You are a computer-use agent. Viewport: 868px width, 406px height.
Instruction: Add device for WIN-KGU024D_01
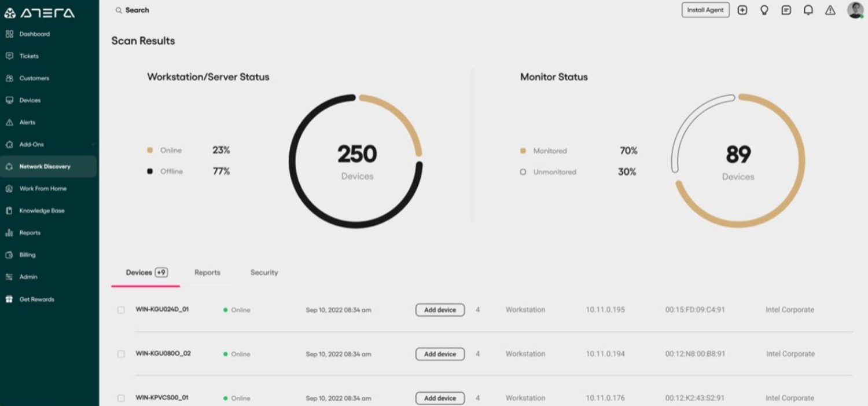click(x=440, y=310)
